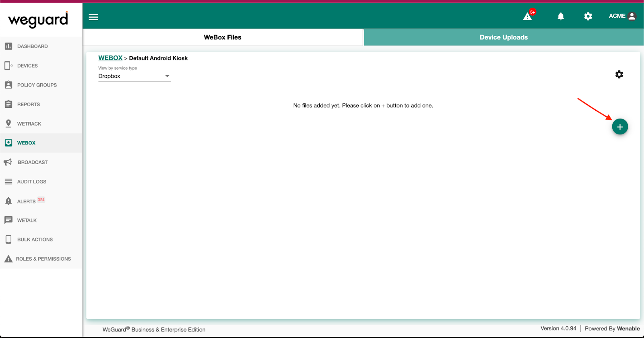Select WeBox sidebar label

tap(26, 143)
